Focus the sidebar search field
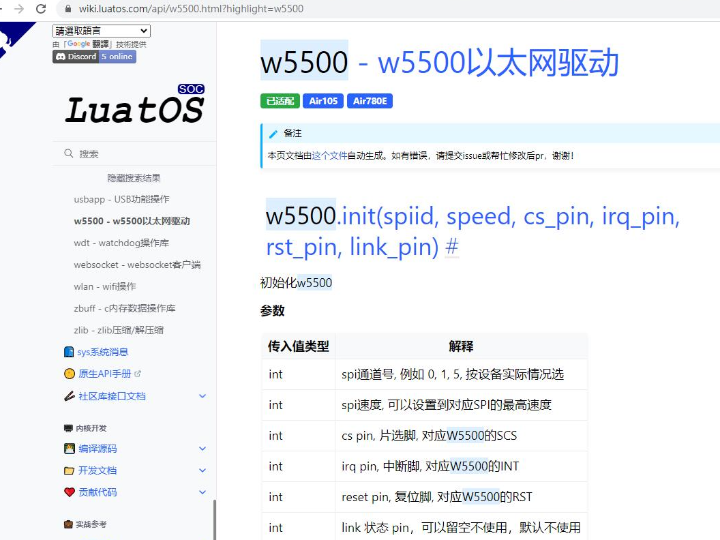The width and height of the screenshot is (720, 540). tap(134, 153)
